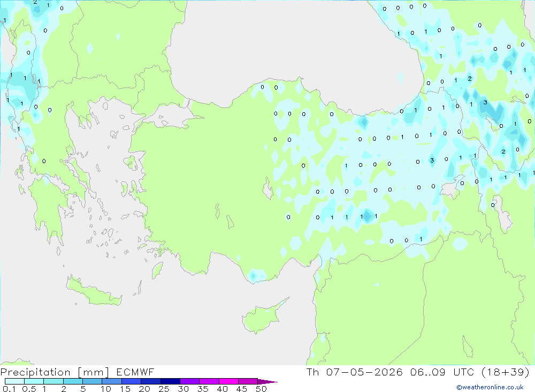The image size is (535, 392).
Task: Click the 0.5–1 mm legend color swatch
Action: pyautogui.click(x=34, y=381)
